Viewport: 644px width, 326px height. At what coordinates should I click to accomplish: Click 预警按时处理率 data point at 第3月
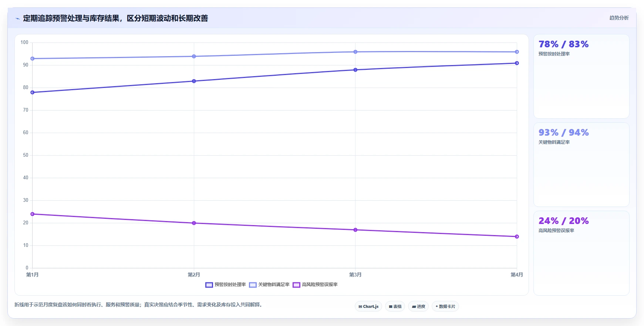pos(355,70)
